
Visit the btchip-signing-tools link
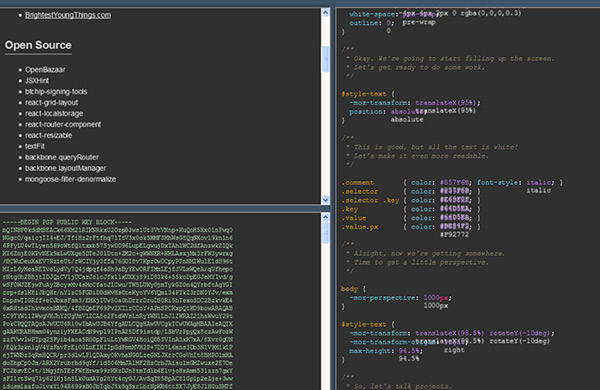coord(56,91)
